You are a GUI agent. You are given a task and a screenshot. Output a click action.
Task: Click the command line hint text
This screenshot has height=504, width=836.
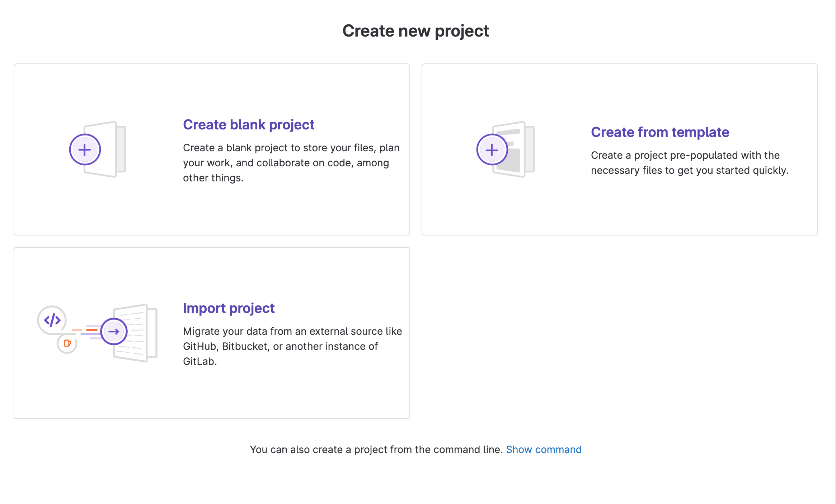[x=376, y=450]
